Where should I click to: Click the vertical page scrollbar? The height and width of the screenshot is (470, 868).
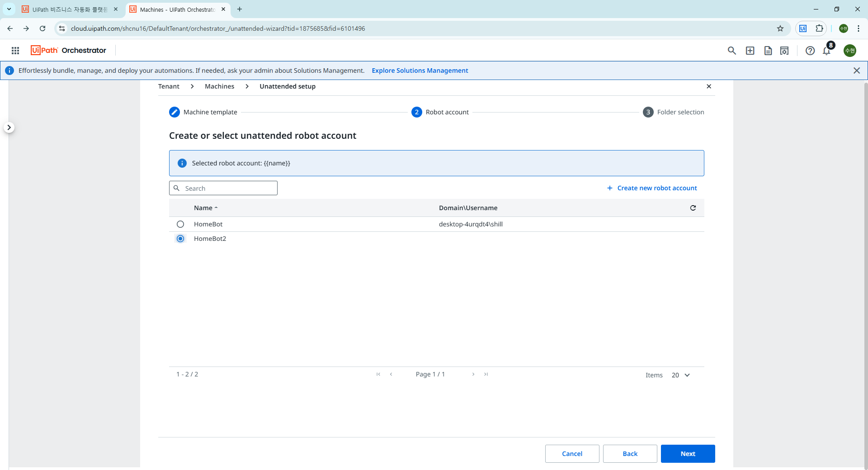(865, 276)
